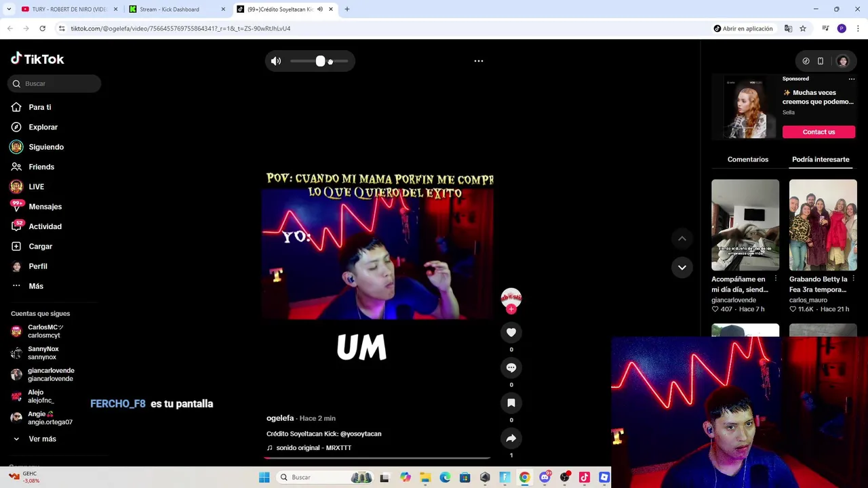Go to next video down arrow
Image resolution: width=868 pixels, height=488 pixels.
pyautogui.click(x=682, y=267)
